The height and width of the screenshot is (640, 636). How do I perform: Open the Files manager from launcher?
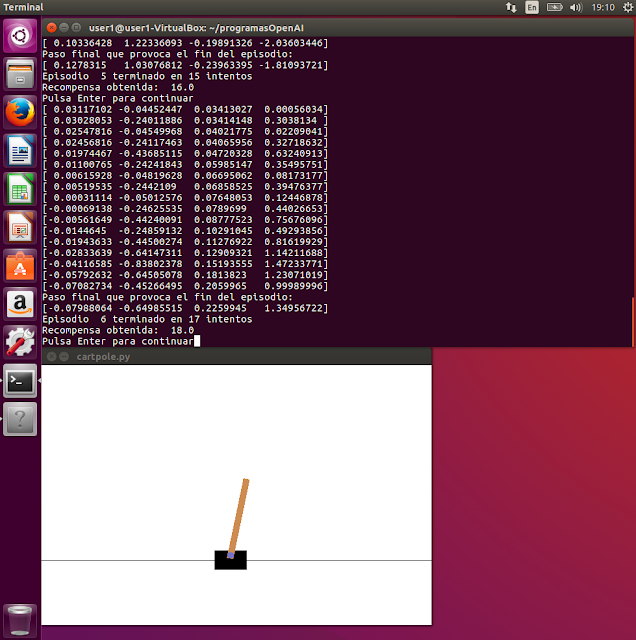(x=20, y=76)
